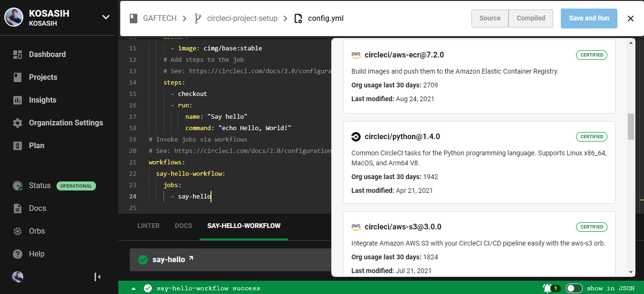Switch to the DOCS tab
Screen dimensions: 644x294
point(183,226)
